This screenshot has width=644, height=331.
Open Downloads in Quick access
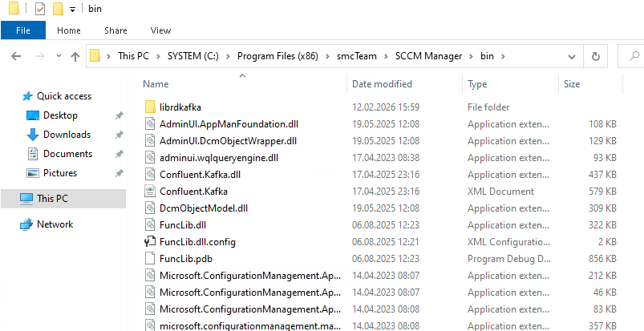coord(66,135)
